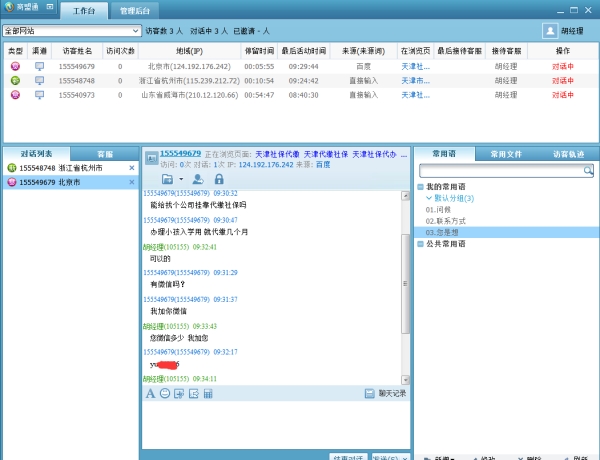The image size is (600, 460).
Task: Click the monitor channel icon in 155549679 row
Action: 39,66
